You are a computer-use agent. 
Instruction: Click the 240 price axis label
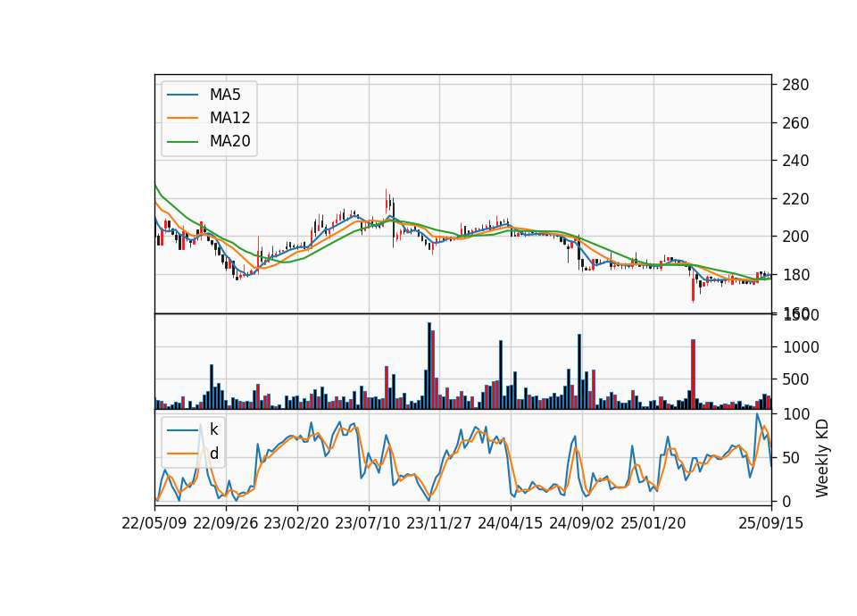pos(795,161)
